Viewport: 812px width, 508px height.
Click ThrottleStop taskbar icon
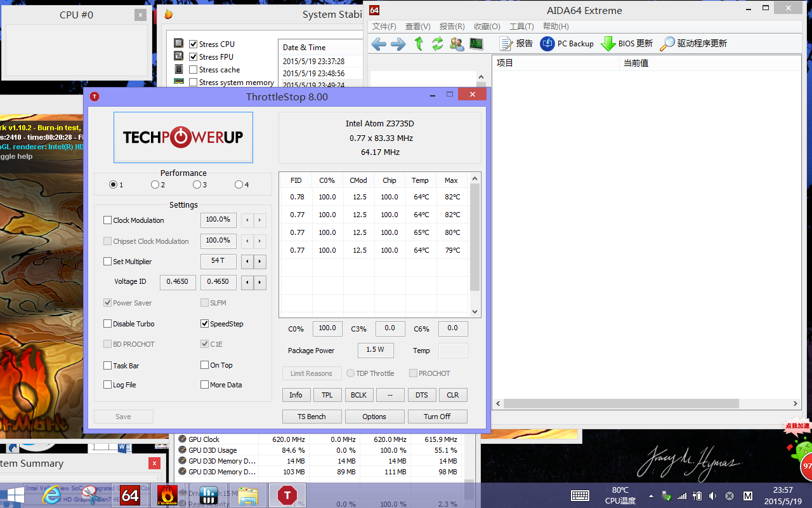287,495
